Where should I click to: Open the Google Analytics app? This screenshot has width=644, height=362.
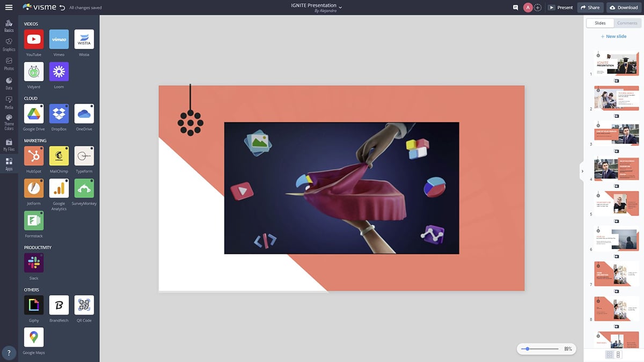(59, 188)
